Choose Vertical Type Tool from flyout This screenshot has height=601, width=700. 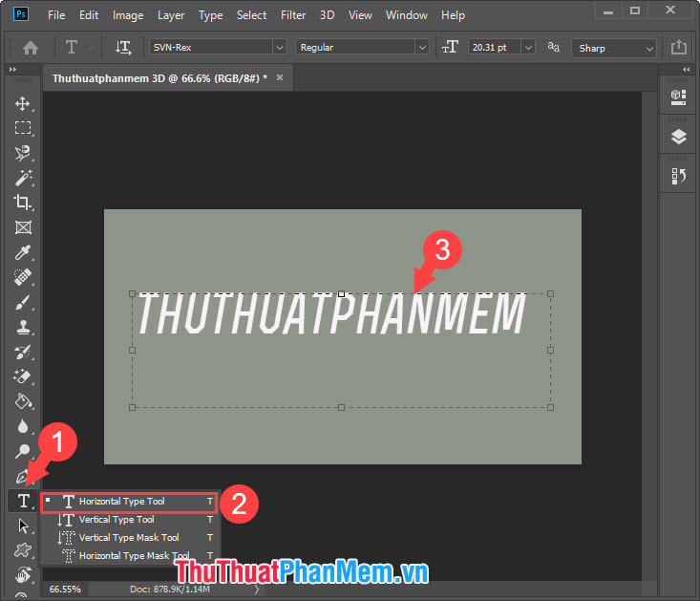click(x=129, y=520)
